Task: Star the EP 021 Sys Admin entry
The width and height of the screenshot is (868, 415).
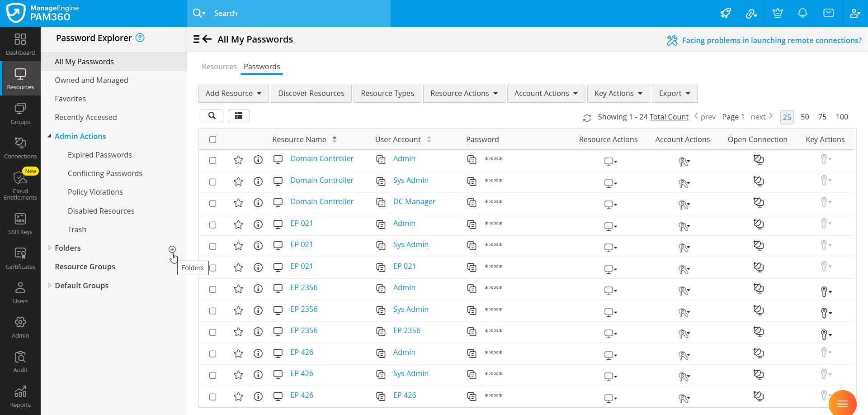Action: [x=238, y=246]
